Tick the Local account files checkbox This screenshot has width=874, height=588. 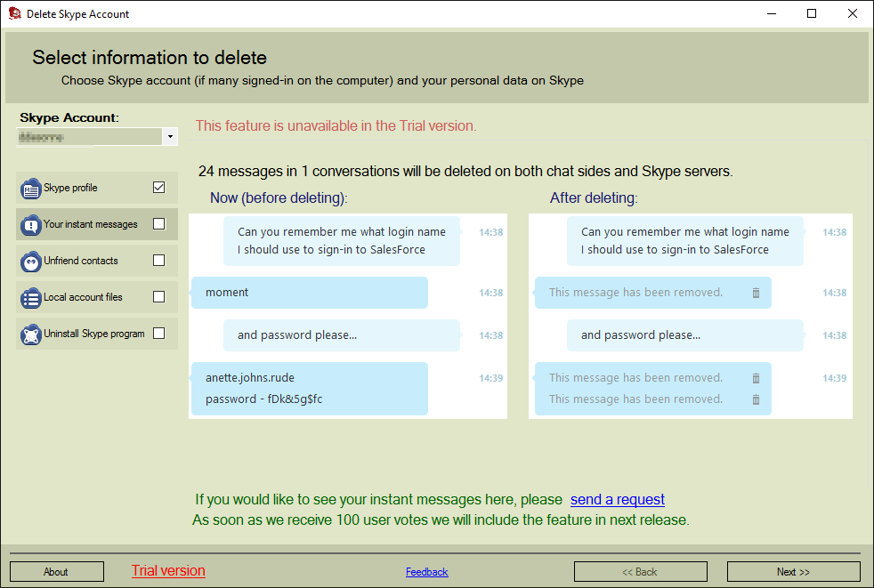coord(158,296)
